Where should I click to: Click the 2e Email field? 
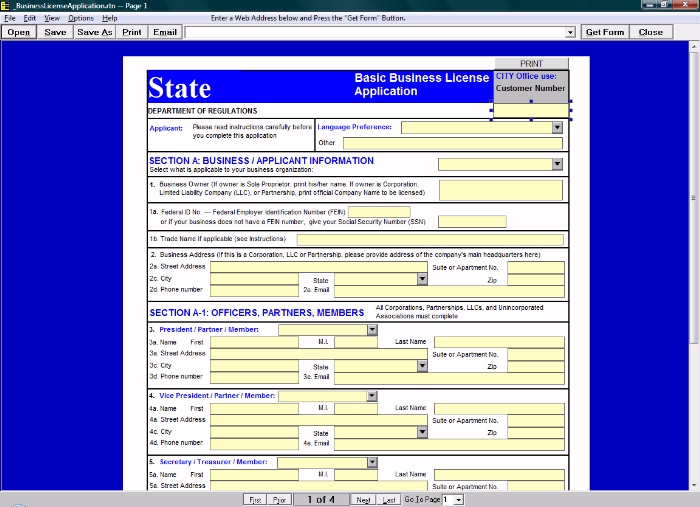449,291
